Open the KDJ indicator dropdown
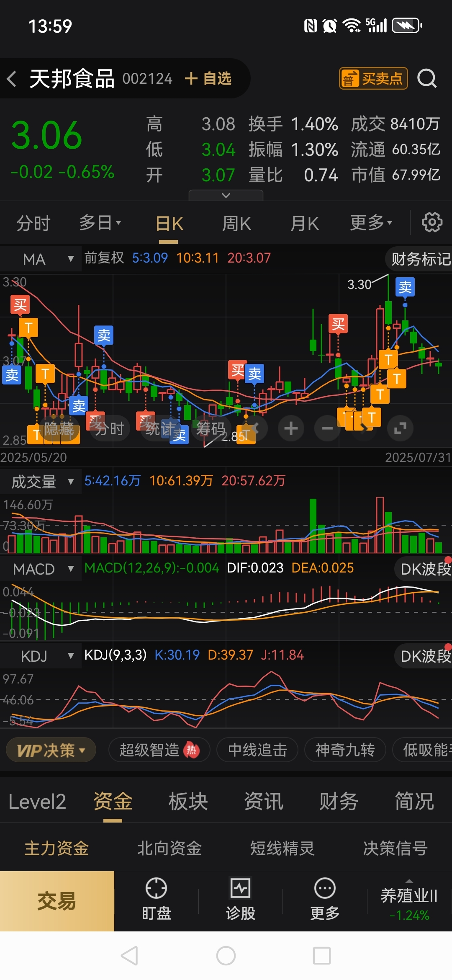Screen dimensions: 452x980 click(x=41, y=656)
